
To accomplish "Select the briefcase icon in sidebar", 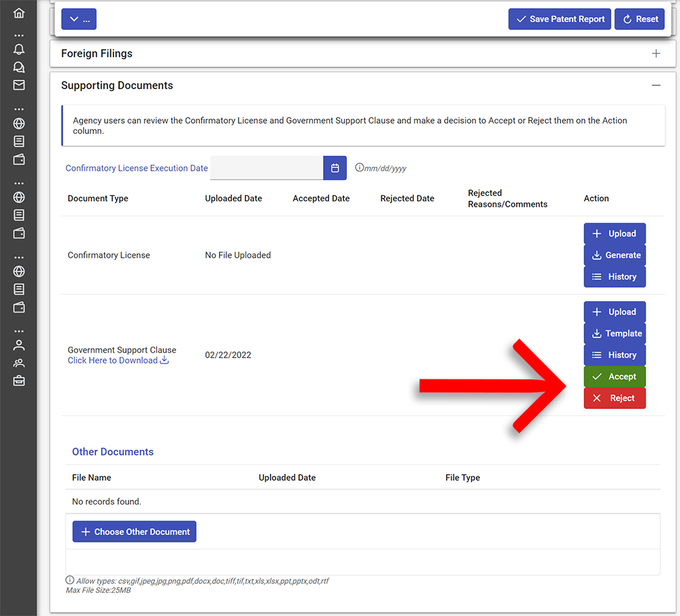I will coord(19,381).
